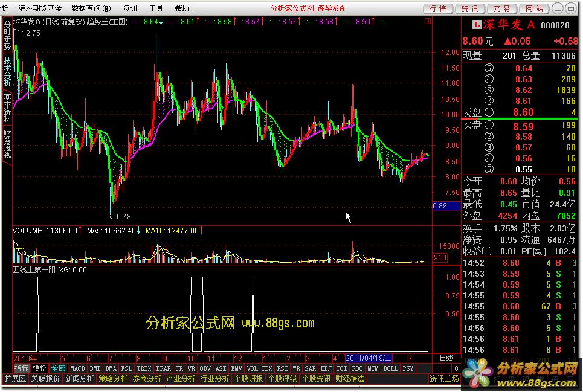Choose the CR indicator
The width and height of the screenshot is (583, 392).
pos(179,368)
